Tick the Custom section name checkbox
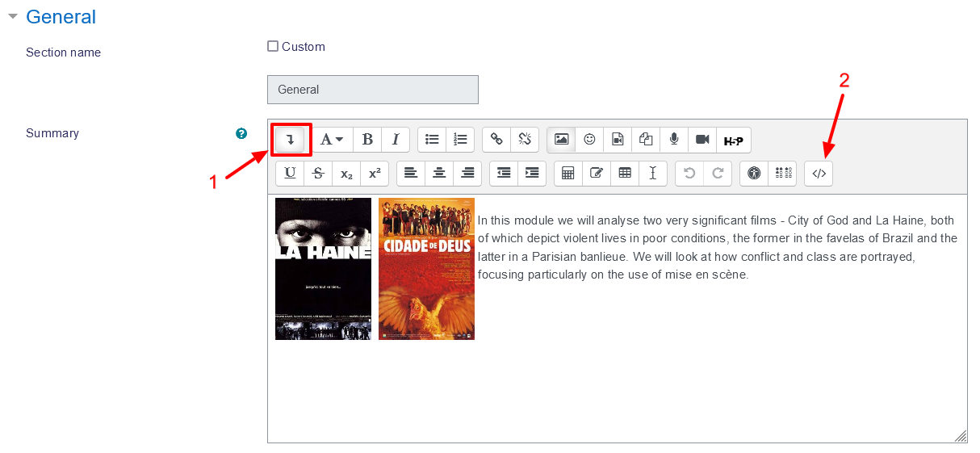The width and height of the screenshot is (980, 453). pos(273,46)
